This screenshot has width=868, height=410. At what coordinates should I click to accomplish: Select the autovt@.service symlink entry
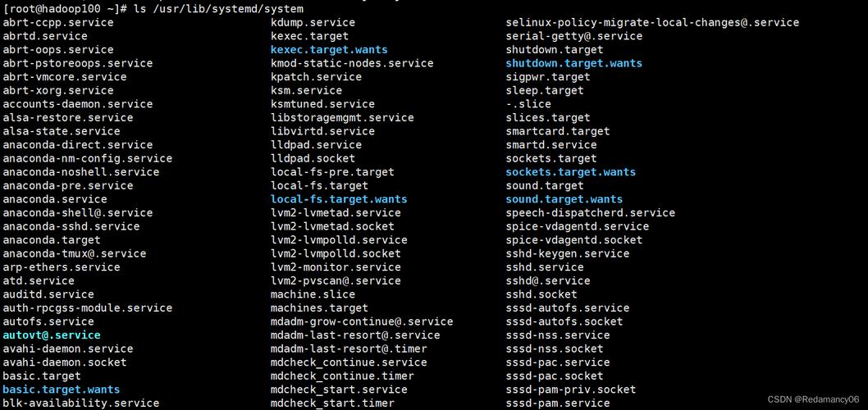(x=52, y=335)
